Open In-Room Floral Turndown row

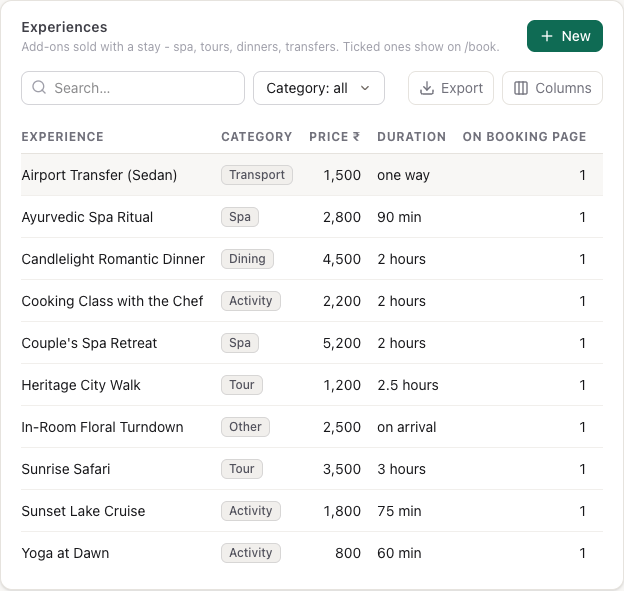pos(312,427)
